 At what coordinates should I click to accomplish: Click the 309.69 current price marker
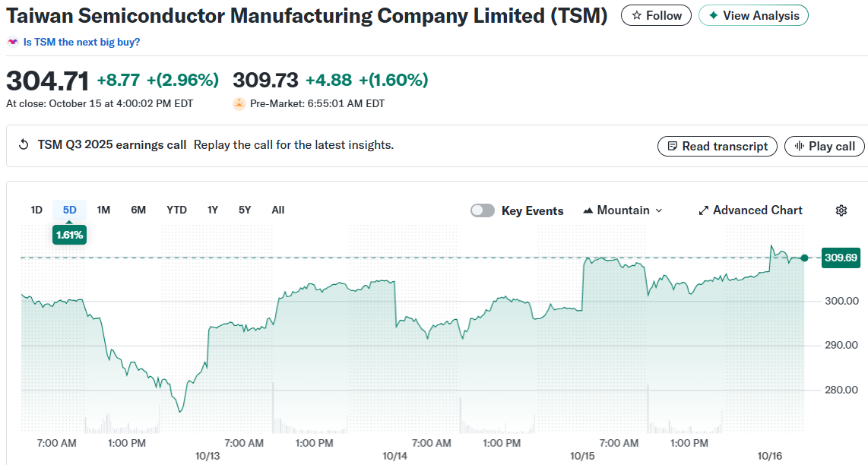tap(841, 258)
